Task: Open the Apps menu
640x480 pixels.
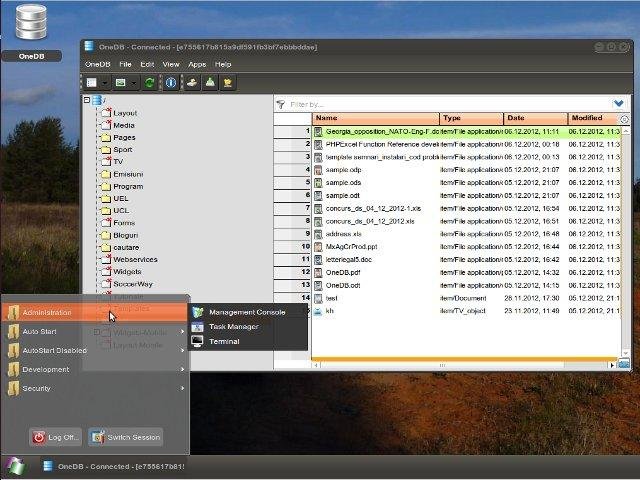Action: [197, 64]
